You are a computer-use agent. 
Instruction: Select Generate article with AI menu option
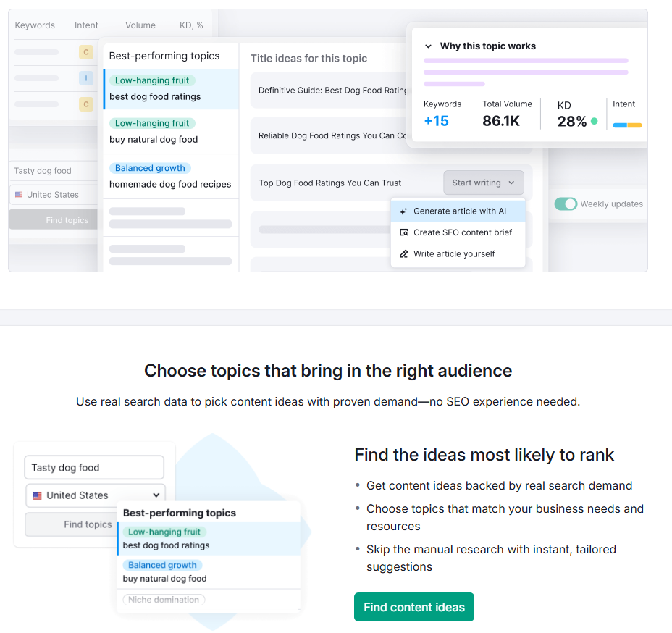[x=458, y=211]
